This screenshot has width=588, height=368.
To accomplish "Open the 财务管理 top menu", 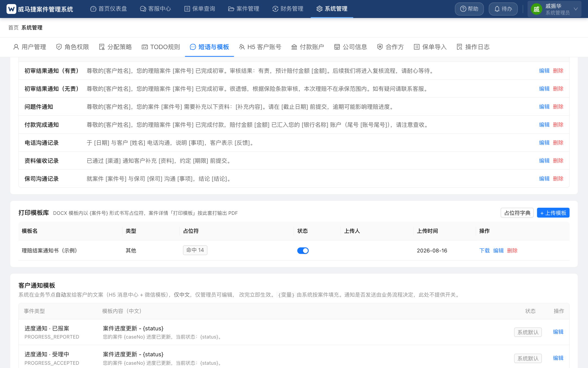I will (288, 9).
